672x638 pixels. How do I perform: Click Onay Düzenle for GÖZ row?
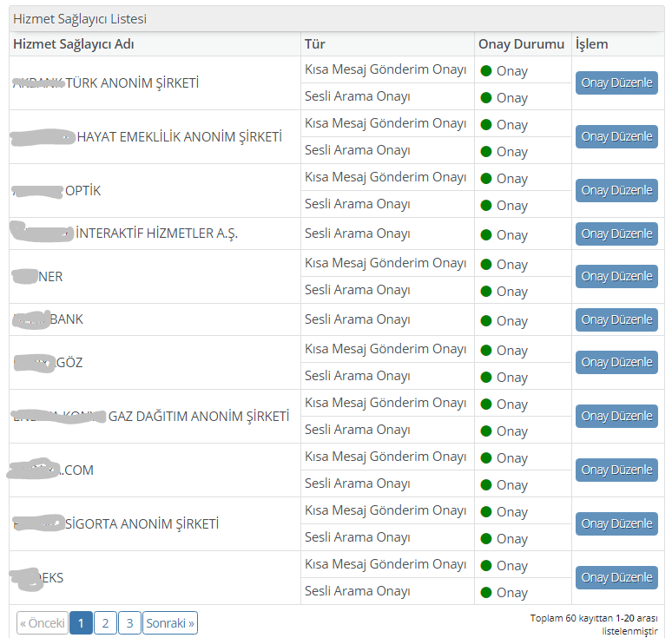click(616, 363)
